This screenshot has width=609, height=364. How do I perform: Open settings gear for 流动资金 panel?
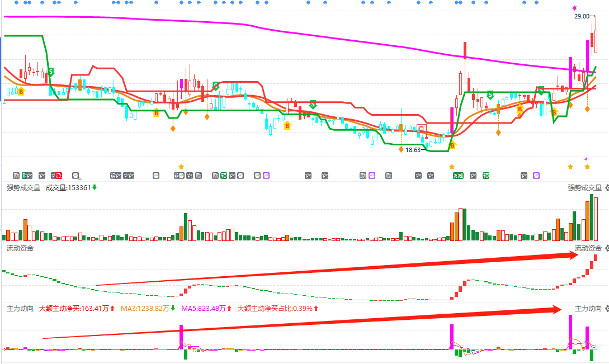(x=607, y=248)
